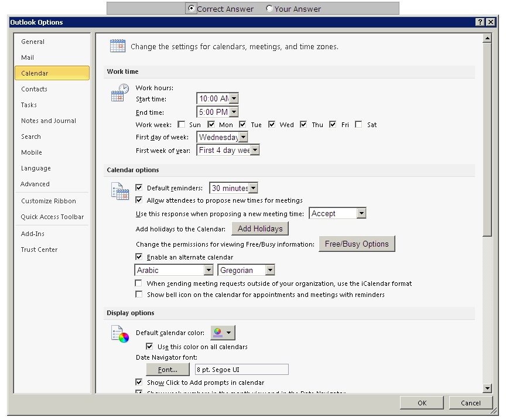Open the Tasks options category
This screenshot has width=506, height=420.
coord(52,105)
